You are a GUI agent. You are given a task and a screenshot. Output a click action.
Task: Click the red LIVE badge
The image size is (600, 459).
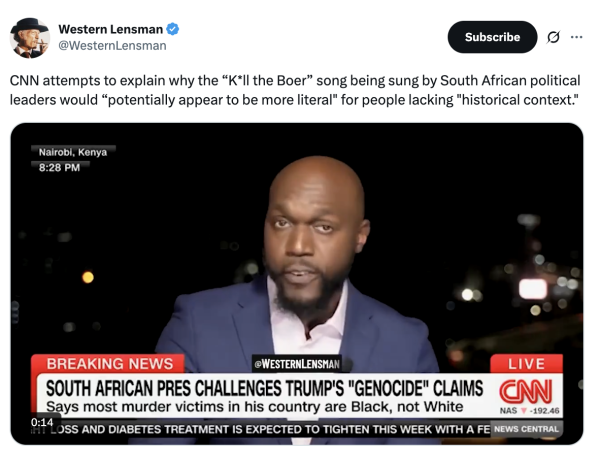click(526, 364)
